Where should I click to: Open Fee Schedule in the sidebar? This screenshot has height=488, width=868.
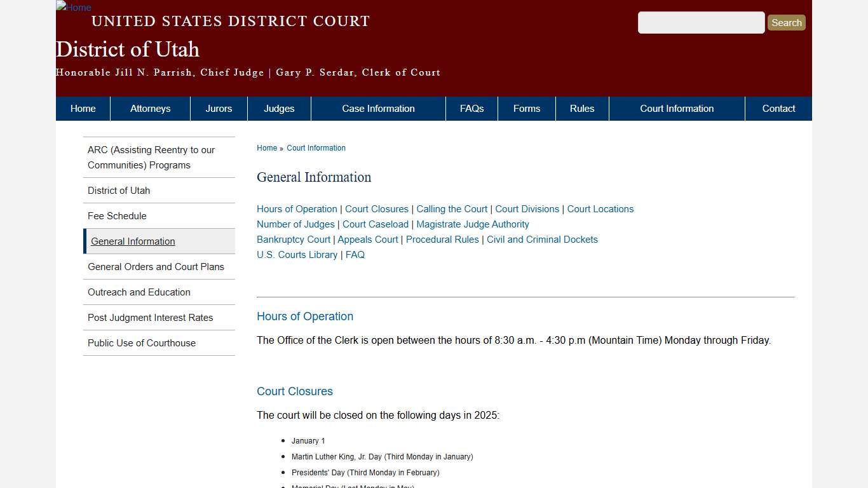(117, 216)
